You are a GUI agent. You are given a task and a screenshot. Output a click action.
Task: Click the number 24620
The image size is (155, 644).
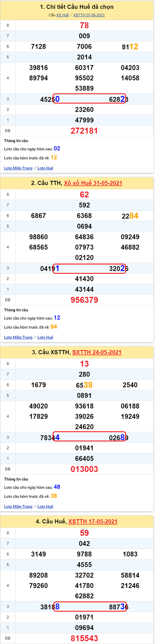tap(84, 426)
